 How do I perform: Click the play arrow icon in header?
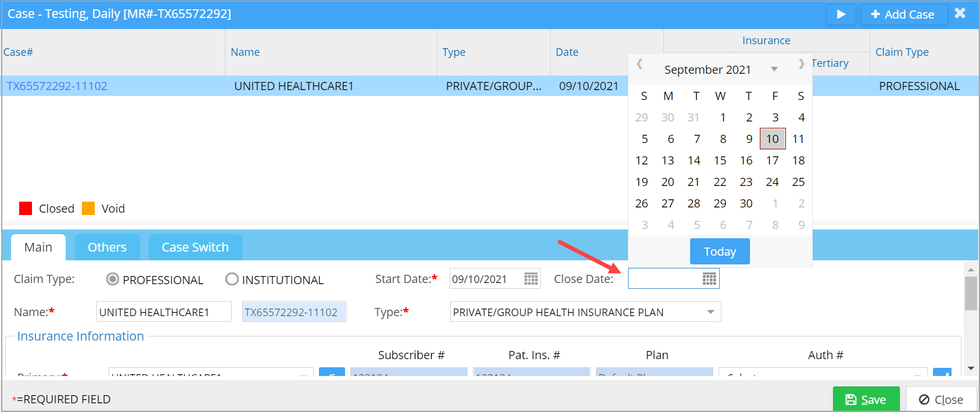point(841,15)
